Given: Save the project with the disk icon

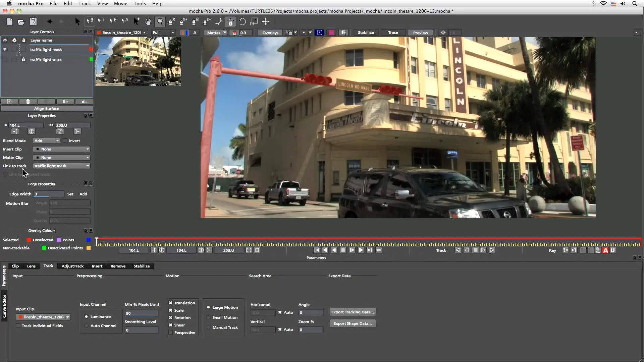Looking at the screenshot, I should [33, 22].
